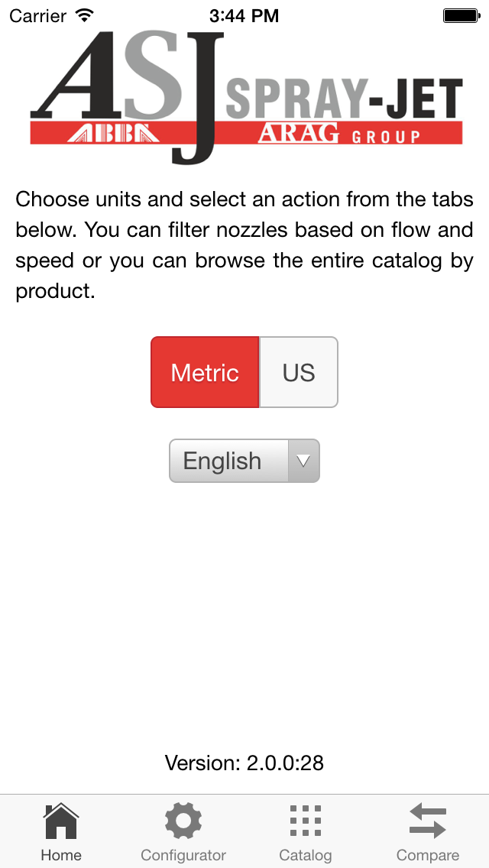489x868 pixels.
Task: Tap the SPRAY-JET title text
Action: point(344,99)
